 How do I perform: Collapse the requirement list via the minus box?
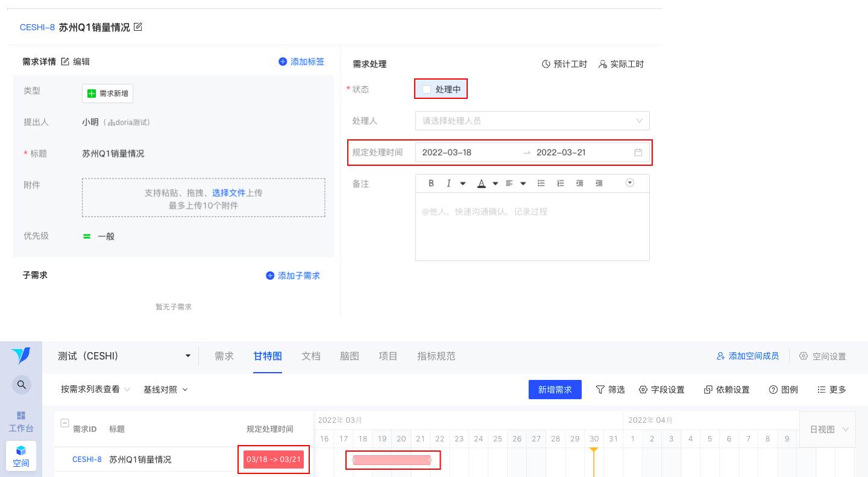(65, 423)
